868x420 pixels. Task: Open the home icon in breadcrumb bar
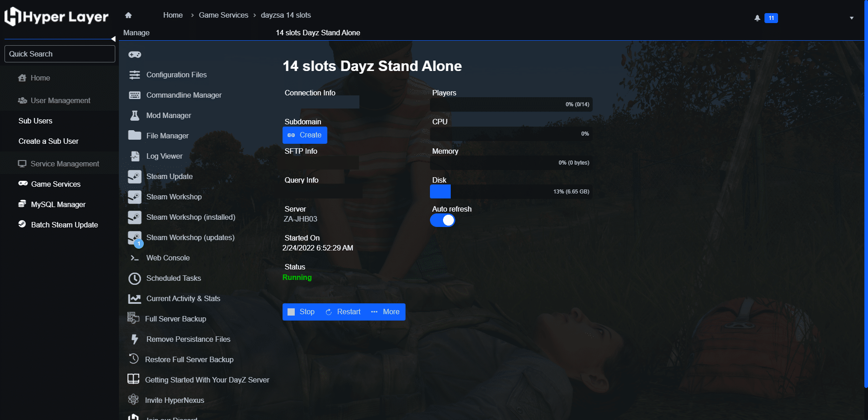tap(128, 15)
